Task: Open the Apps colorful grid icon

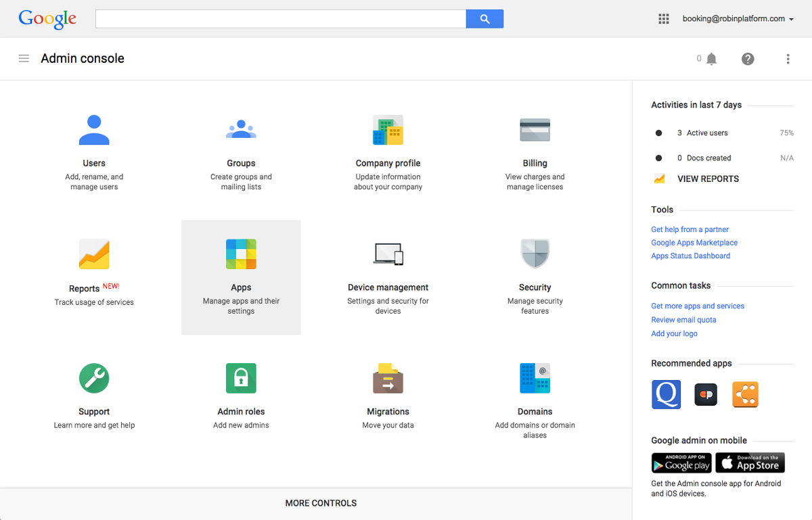Action: click(241, 254)
